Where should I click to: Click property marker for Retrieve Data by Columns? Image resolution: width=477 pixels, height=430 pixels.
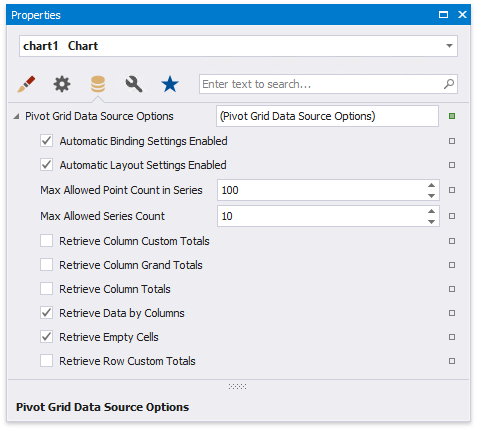coord(452,313)
